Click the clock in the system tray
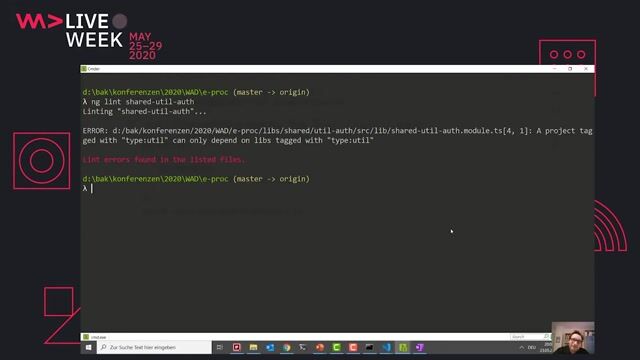 tap(546, 347)
